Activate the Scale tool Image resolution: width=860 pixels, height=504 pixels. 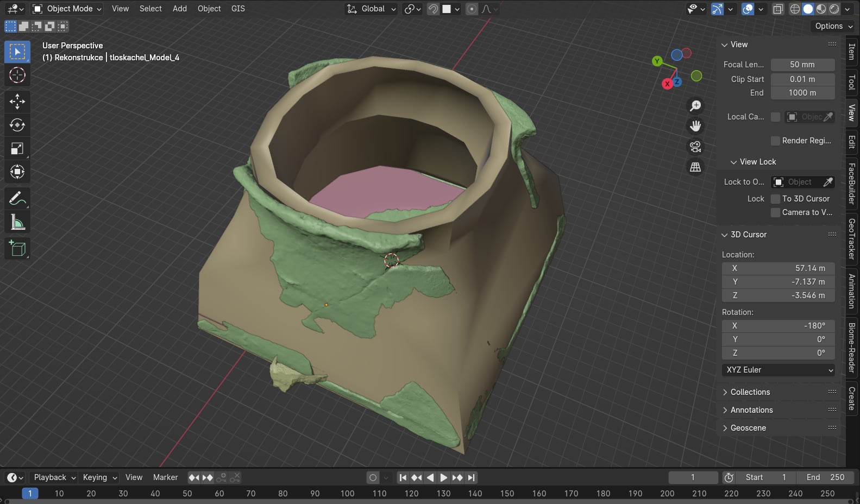tap(17, 149)
